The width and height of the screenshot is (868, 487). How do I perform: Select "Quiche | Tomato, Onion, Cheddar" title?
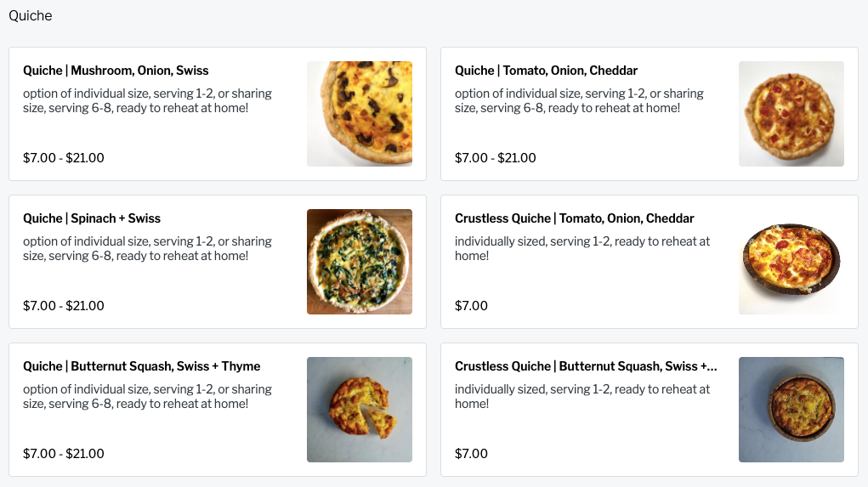pyautogui.click(x=546, y=71)
